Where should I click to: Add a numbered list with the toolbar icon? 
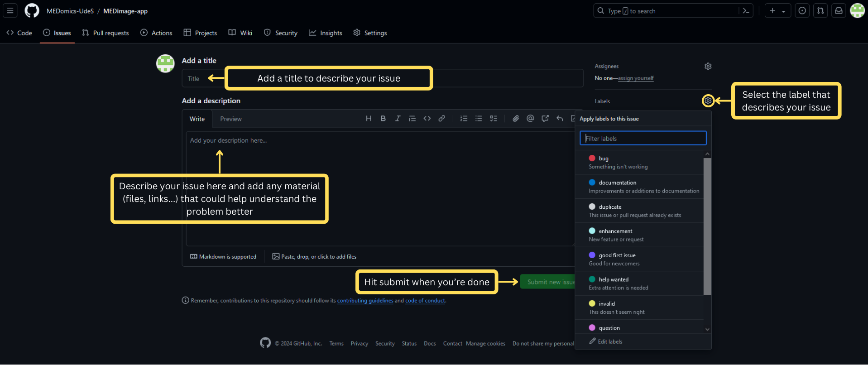[464, 119]
